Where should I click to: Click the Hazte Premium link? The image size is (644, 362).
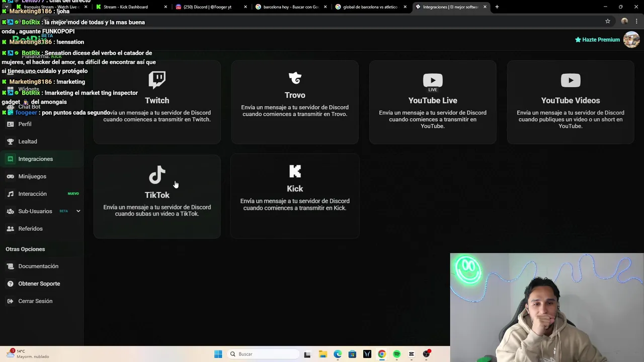click(x=597, y=40)
